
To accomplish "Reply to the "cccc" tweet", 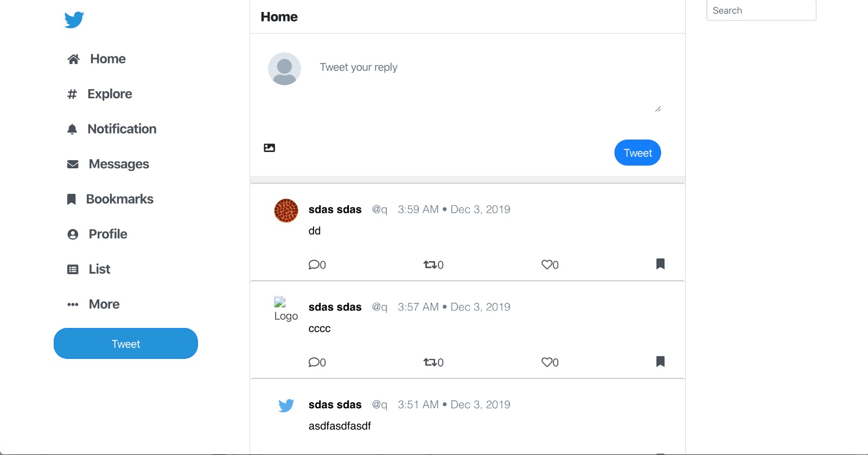I will coord(314,363).
